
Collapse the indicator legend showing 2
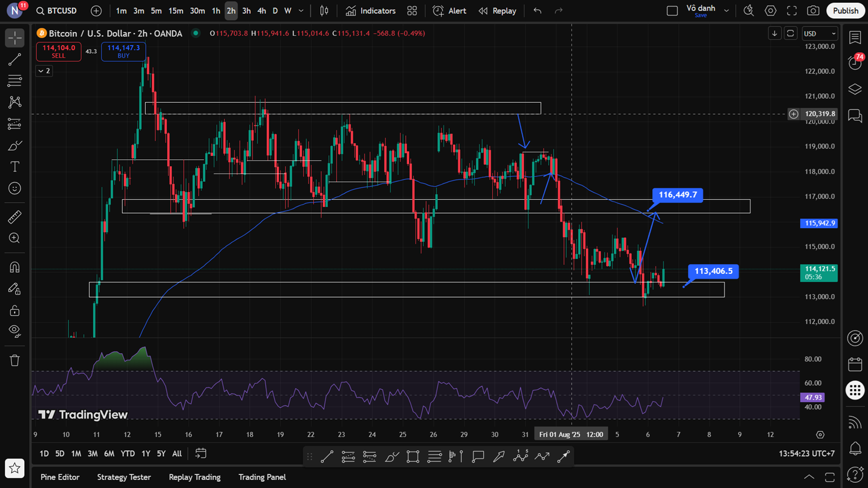[44, 71]
